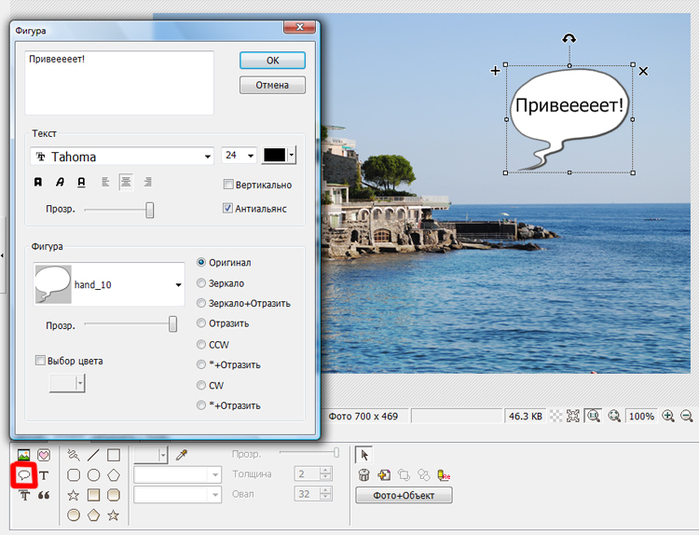Enable the Выбор цвета checkbox
This screenshot has height=535, width=699.
(x=40, y=360)
